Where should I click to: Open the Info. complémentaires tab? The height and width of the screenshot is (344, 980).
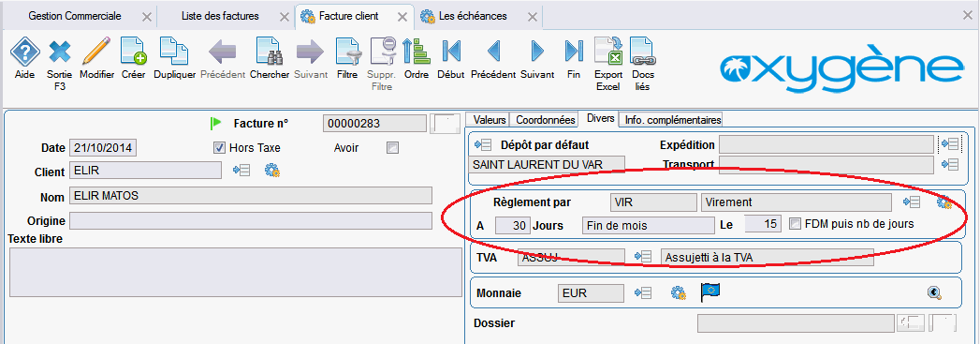673,119
